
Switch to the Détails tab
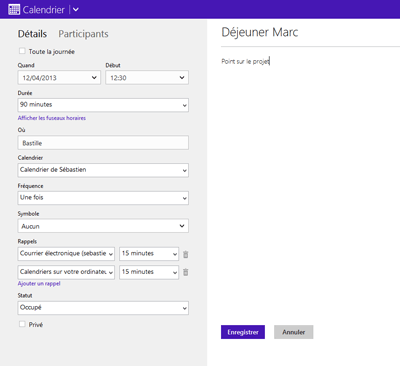32,34
